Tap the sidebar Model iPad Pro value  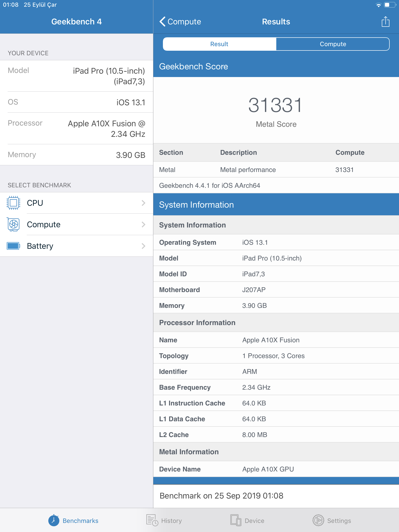pyautogui.click(x=109, y=76)
